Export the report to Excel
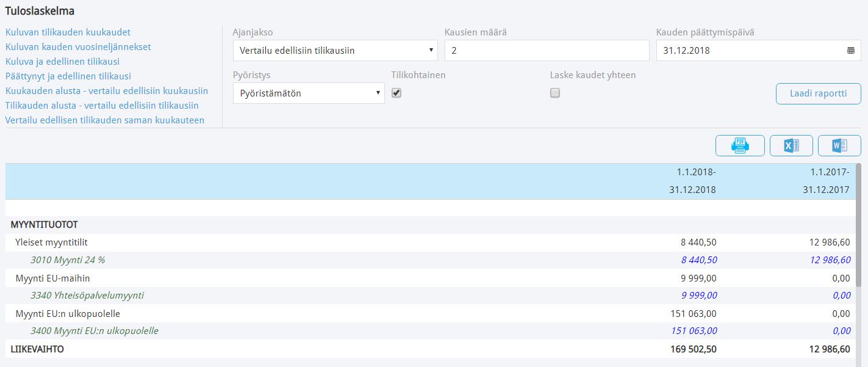The image size is (868, 367). [x=791, y=145]
